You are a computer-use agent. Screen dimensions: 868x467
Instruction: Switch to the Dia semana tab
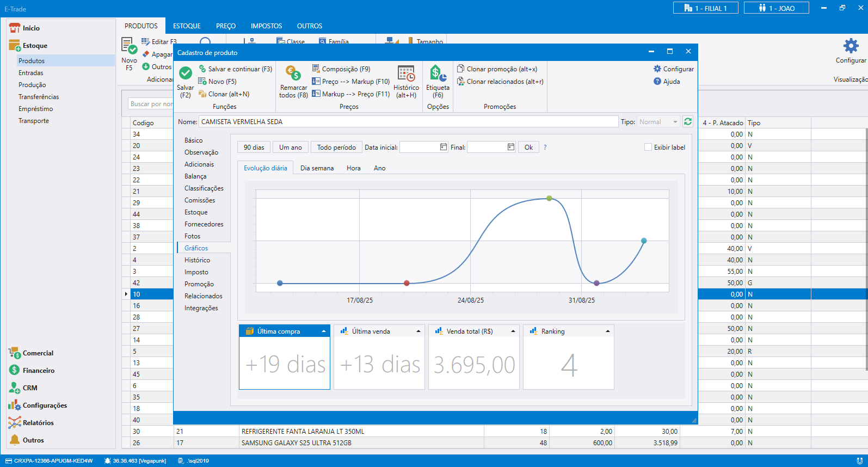317,168
